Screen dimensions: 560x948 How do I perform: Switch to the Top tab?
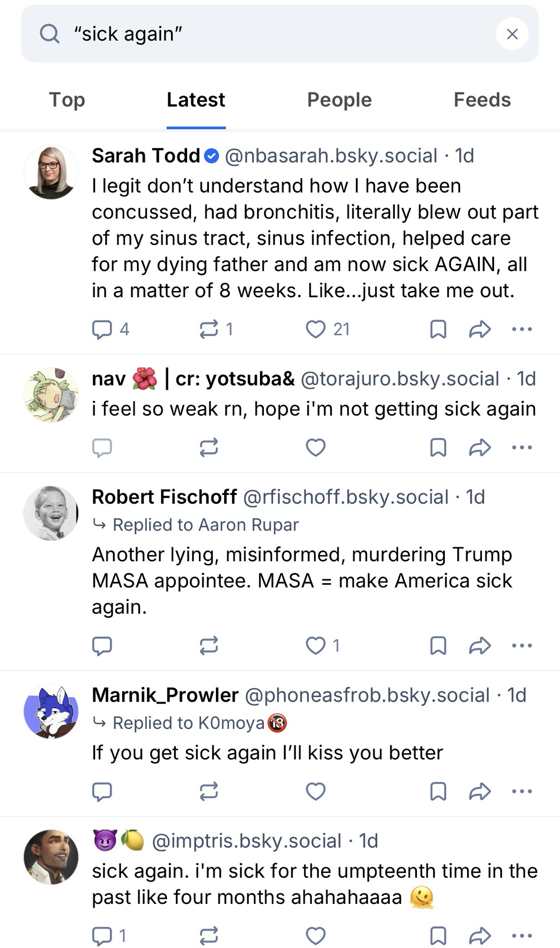(67, 100)
